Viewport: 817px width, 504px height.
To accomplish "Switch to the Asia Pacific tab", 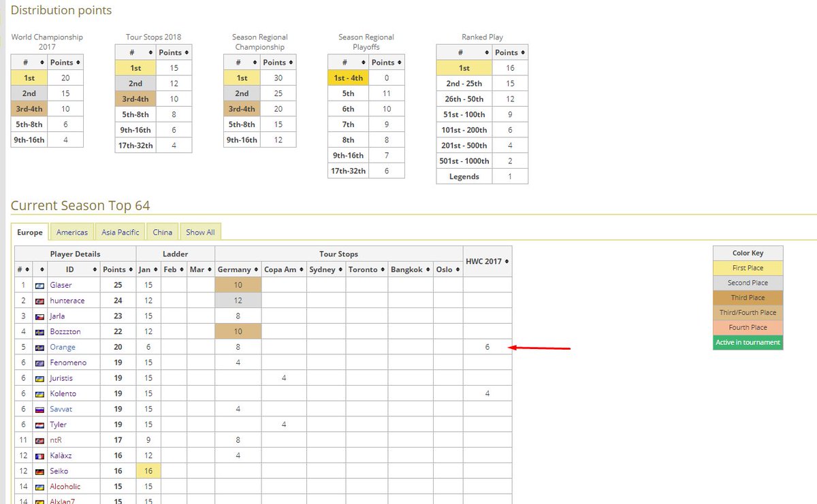I will coord(121,232).
